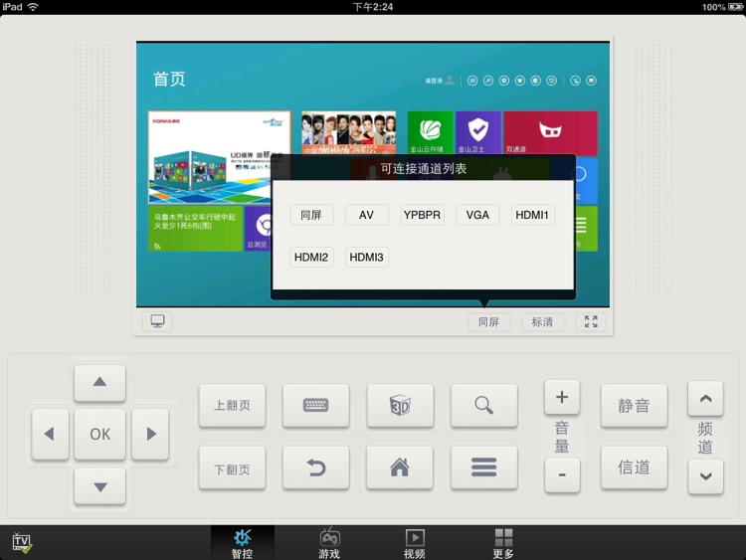Switch to the 游戏 tab
Viewport: 746px width, 560px height.
tap(329, 543)
